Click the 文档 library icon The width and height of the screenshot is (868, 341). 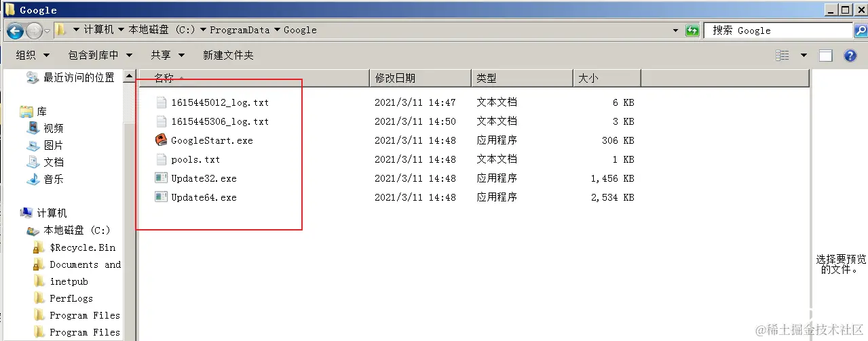coord(33,162)
